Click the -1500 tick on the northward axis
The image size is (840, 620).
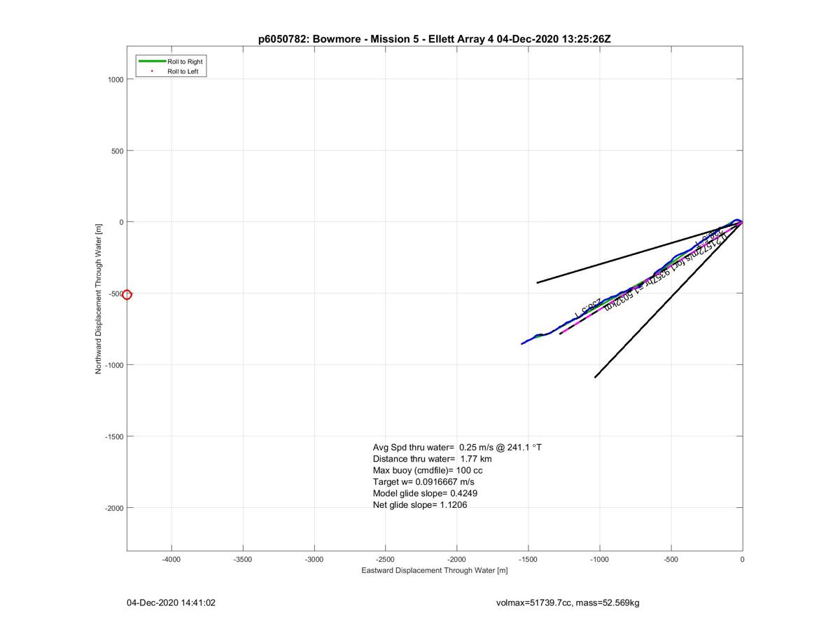[x=114, y=437]
